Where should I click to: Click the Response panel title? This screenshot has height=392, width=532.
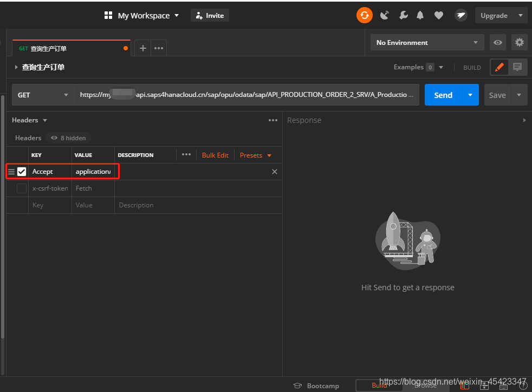(x=304, y=120)
